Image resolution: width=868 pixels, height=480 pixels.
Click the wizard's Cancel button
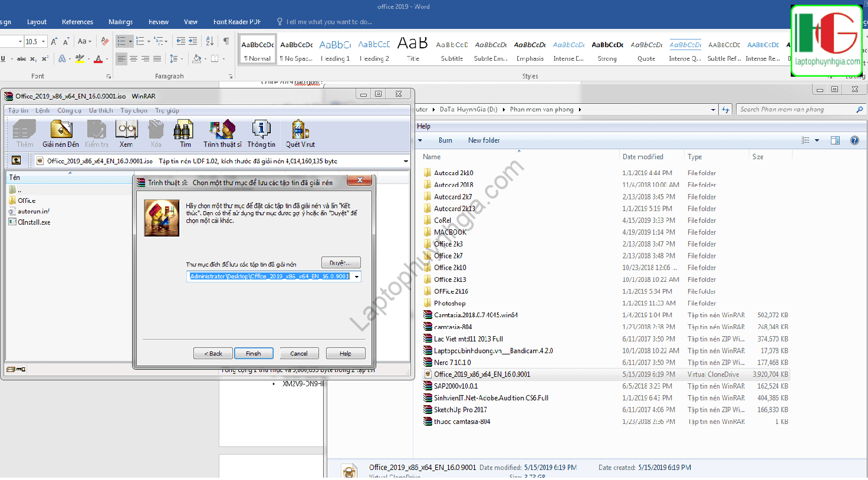pos(299,353)
